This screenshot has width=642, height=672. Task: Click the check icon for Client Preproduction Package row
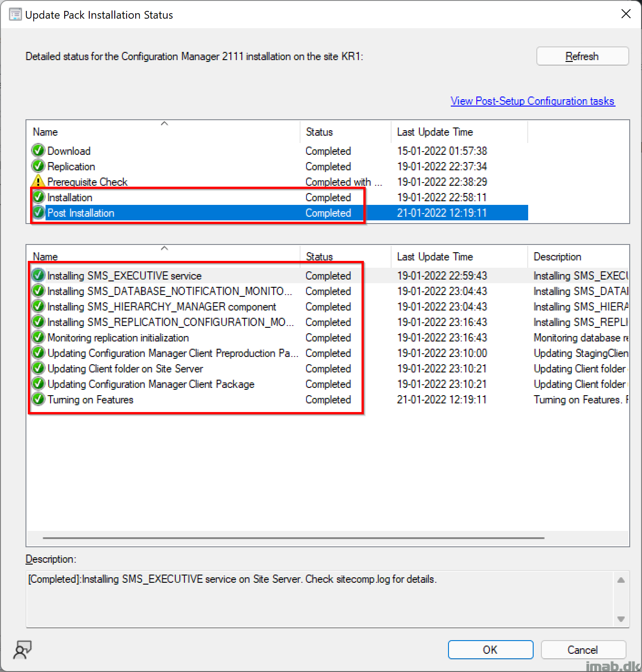click(38, 352)
